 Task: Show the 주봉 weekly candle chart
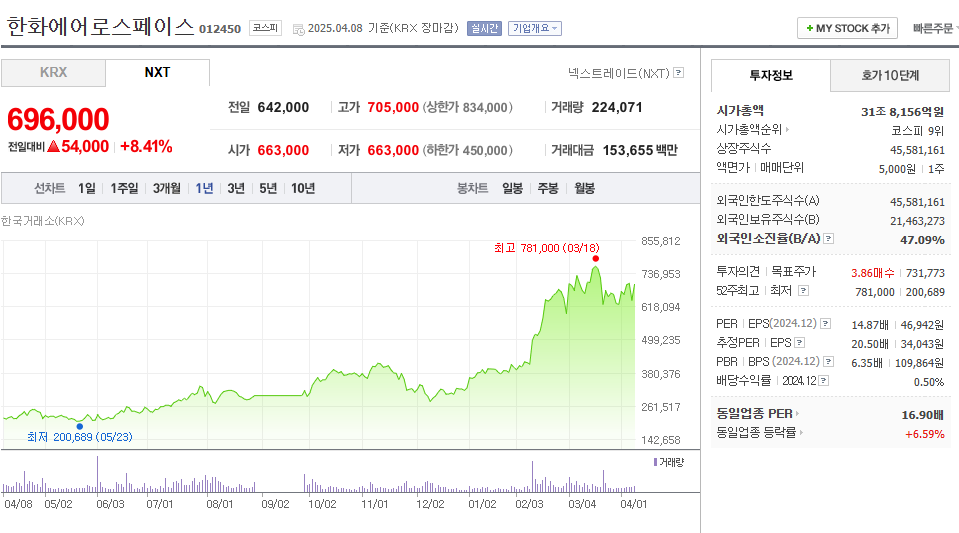point(548,188)
